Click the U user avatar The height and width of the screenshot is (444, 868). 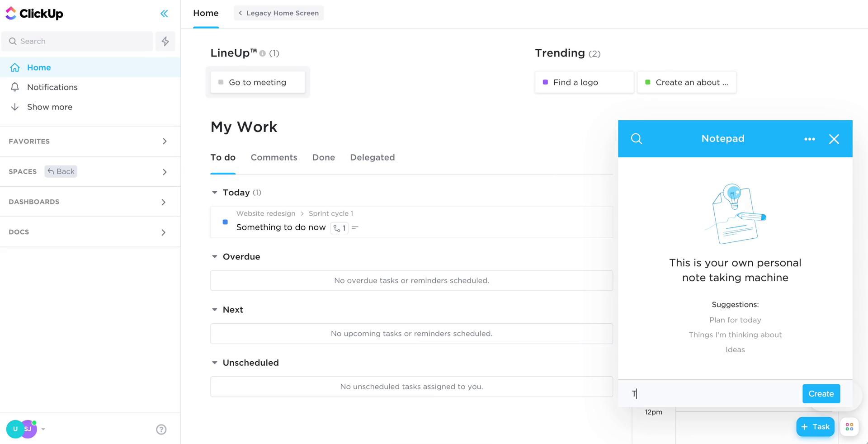coord(15,429)
